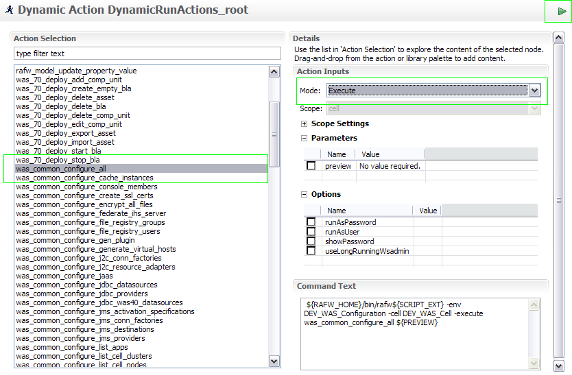Click the action list scroll up arrow
572x375 pixels.
[274, 71]
